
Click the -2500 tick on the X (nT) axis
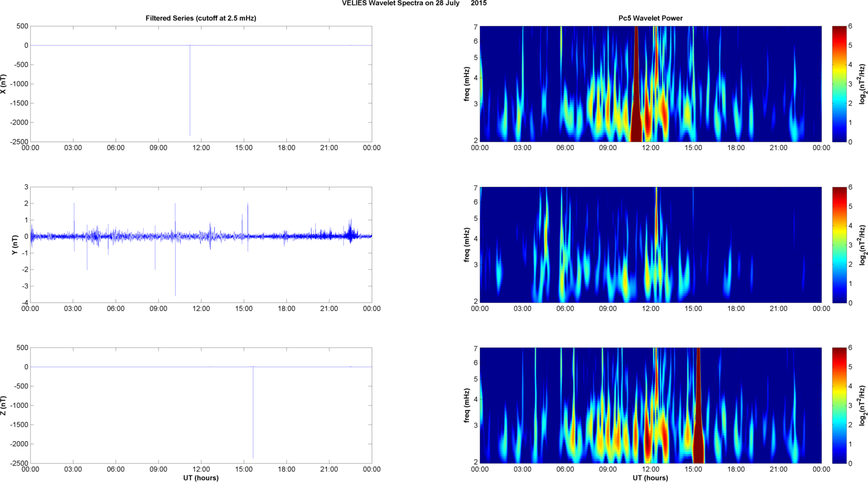click(19, 142)
